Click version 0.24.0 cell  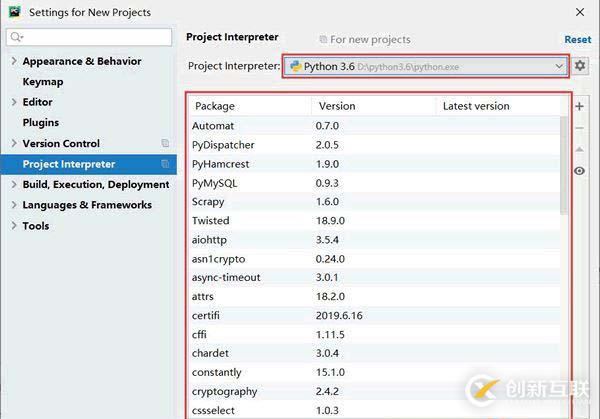pos(330,259)
